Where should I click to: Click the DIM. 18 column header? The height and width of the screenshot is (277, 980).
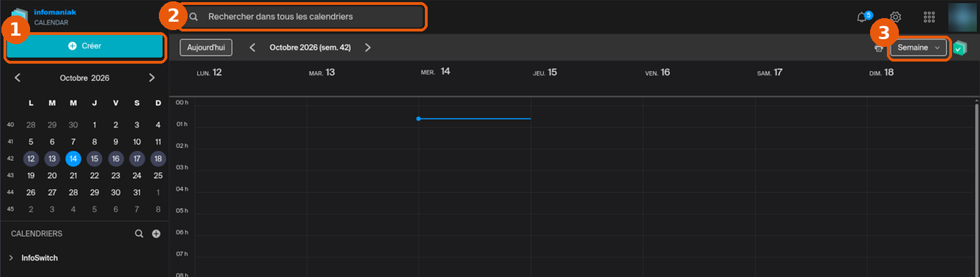point(881,72)
